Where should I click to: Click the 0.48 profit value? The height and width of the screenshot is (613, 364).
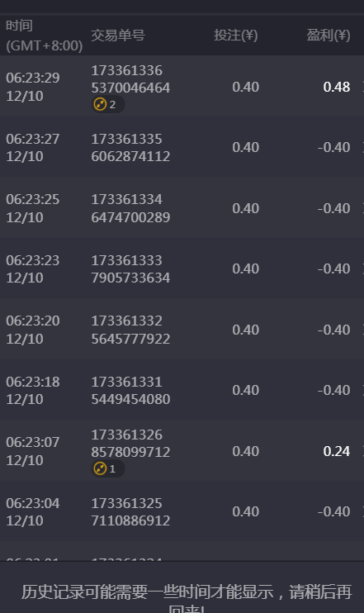tap(337, 87)
